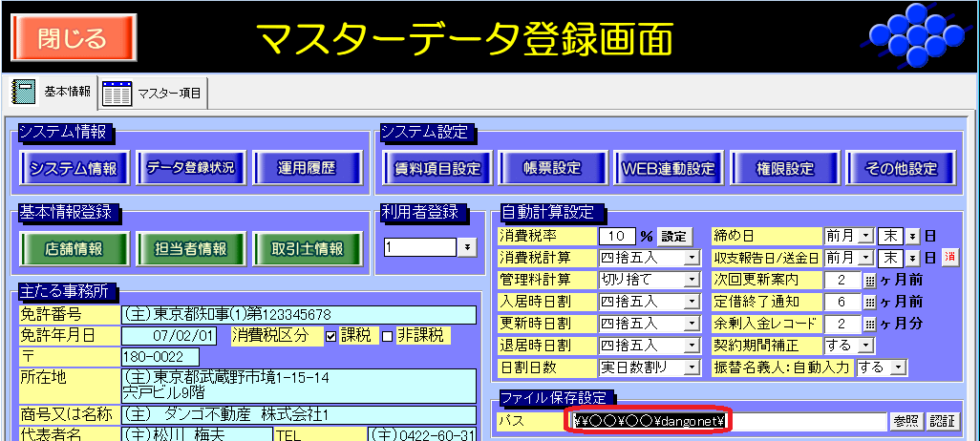Toggle the 課税 checkbox

(330, 335)
